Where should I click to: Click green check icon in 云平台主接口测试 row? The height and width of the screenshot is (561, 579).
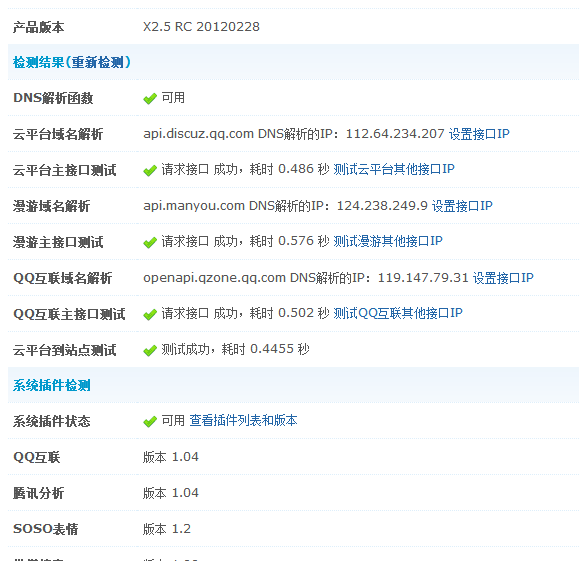(x=150, y=170)
